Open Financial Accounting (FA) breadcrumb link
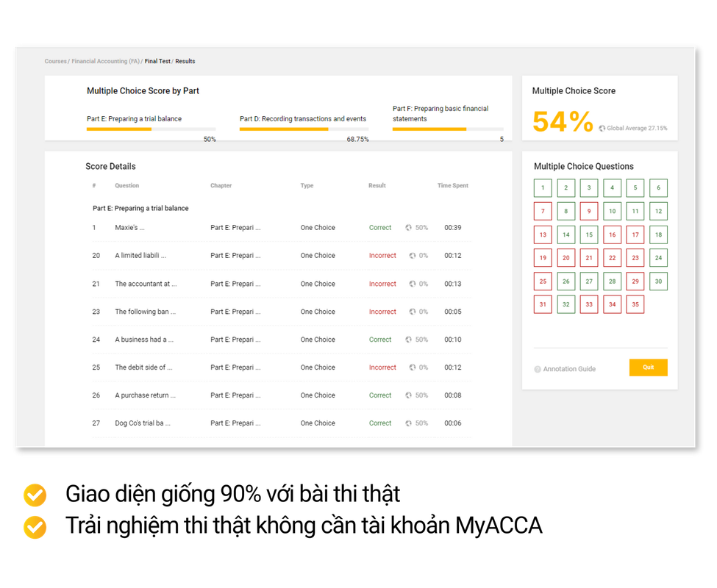This screenshot has width=717, height=588. (106, 61)
